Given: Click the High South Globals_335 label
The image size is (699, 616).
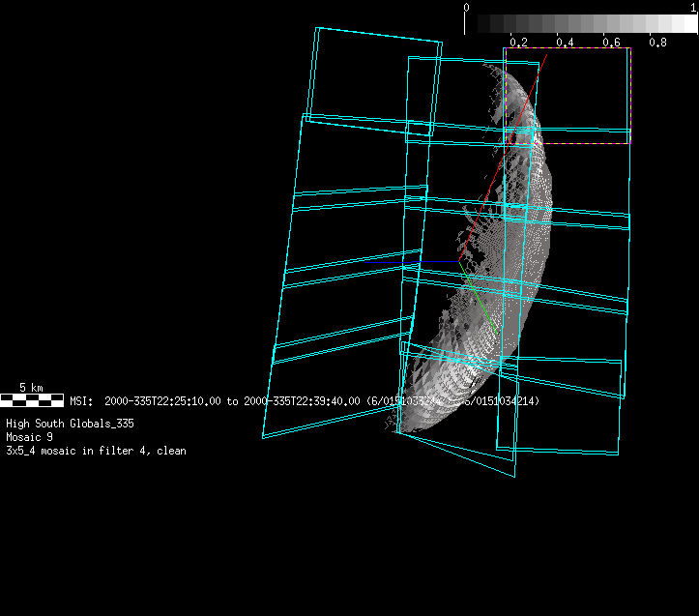Looking at the screenshot, I should click(x=70, y=424).
